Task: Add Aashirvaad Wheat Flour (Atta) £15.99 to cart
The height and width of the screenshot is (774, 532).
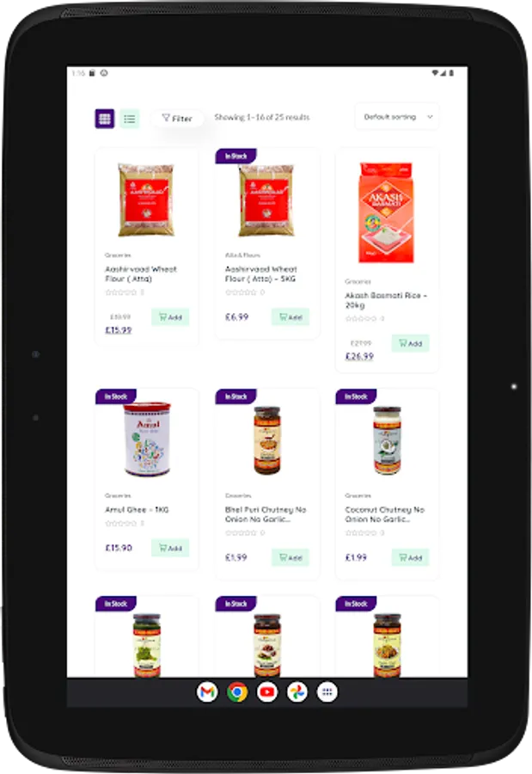Action: (170, 316)
